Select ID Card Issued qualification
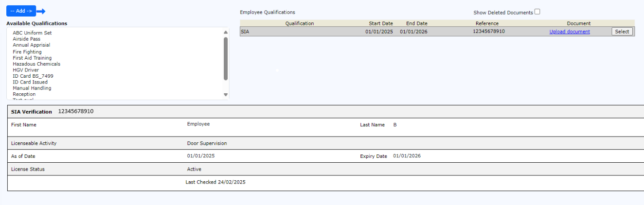This screenshot has height=205, width=644. pyautogui.click(x=30, y=82)
